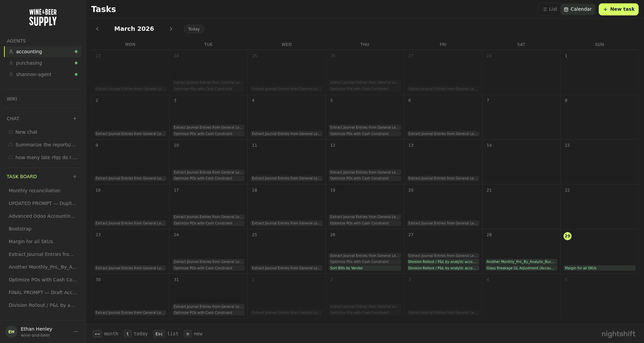Toggle the green status dot beside accounting
The height and width of the screenshot is (343, 644).
coord(76,52)
